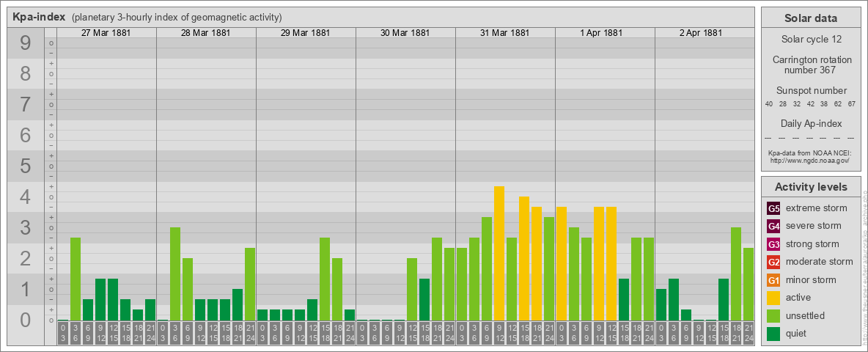
Task: Click the G2 moderate storm badge
Action: pos(773,262)
